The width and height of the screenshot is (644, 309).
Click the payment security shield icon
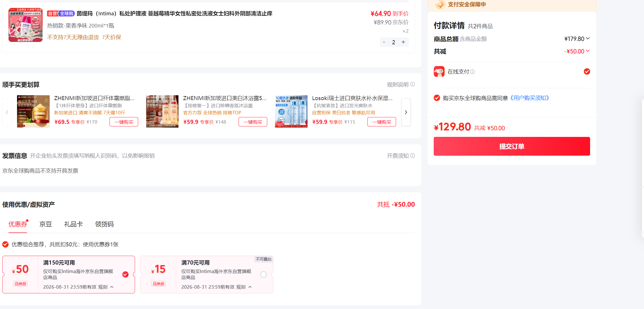[440, 4]
